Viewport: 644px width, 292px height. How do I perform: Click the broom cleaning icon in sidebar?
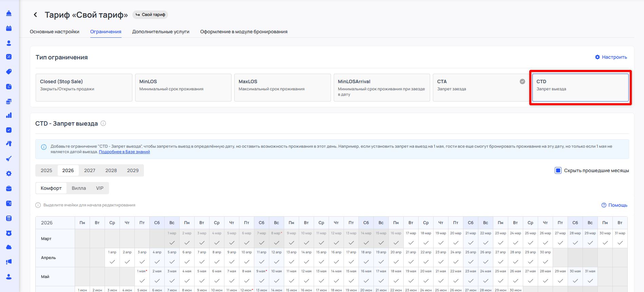(9, 159)
